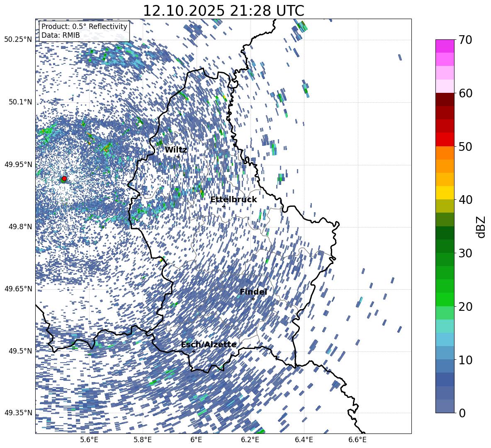Click the 70 tick on colorbar
The image size is (491, 448).
465,40
